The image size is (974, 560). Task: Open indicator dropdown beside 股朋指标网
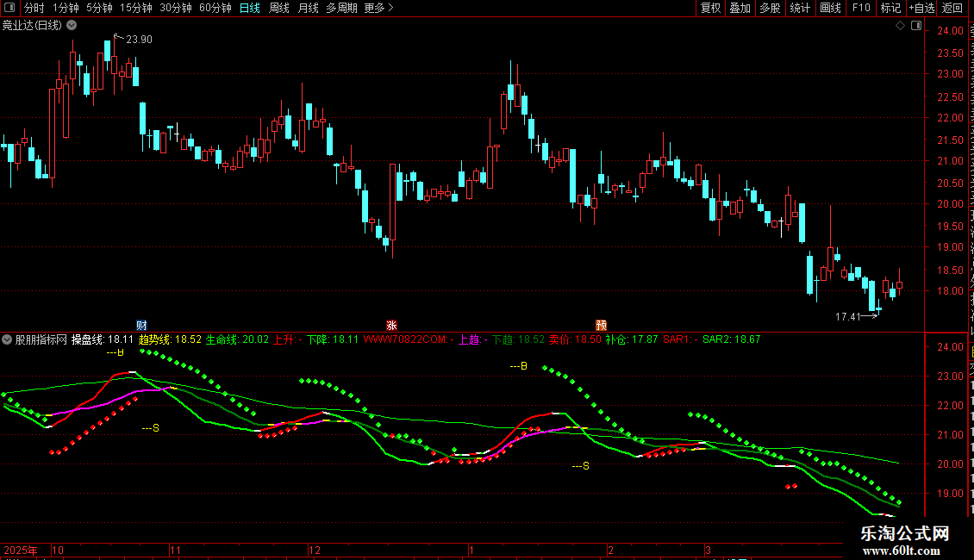coord(7,339)
